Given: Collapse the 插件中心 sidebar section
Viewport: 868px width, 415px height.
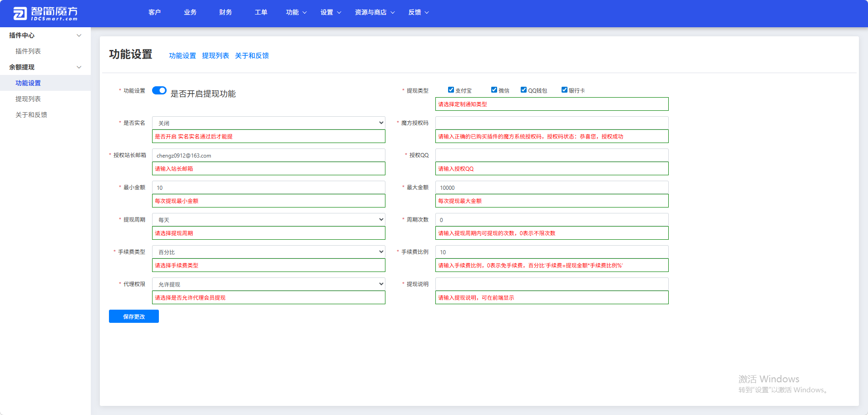Looking at the screenshot, I should [45, 35].
